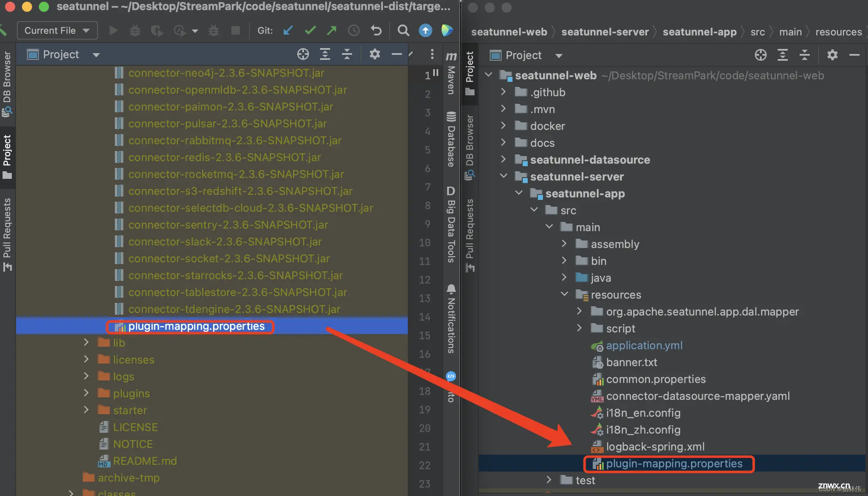Click Expand All icon in right Project panel
The image size is (868, 496).
pyautogui.click(x=782, y=55)
